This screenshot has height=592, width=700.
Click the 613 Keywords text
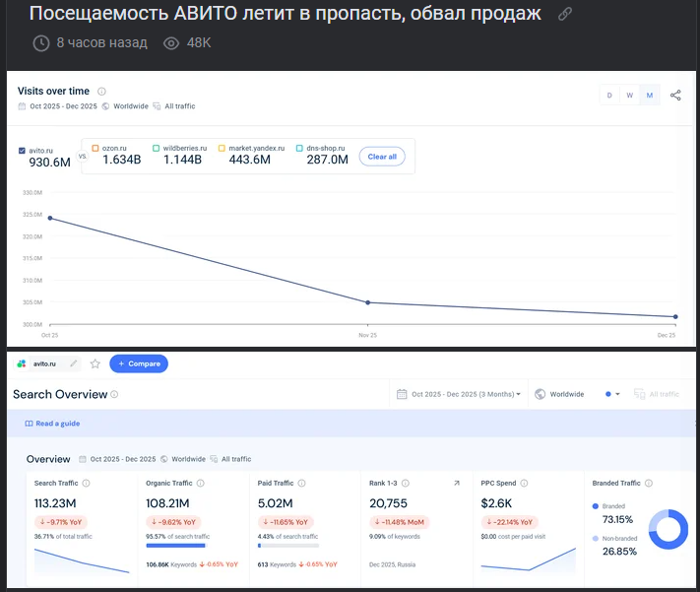[277, 564]
